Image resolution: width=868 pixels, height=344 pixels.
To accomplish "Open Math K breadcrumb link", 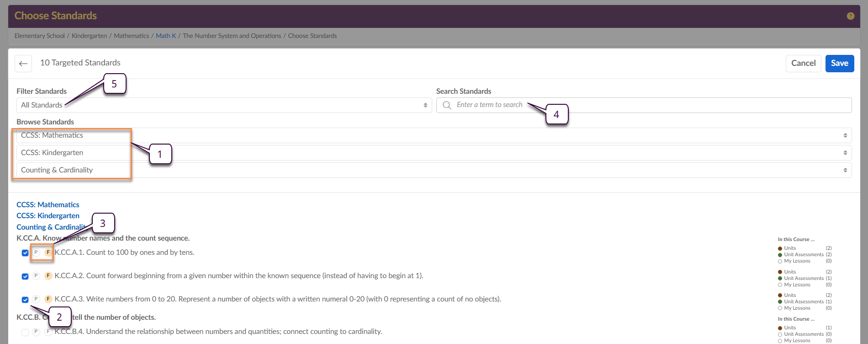I will point(166,36).
